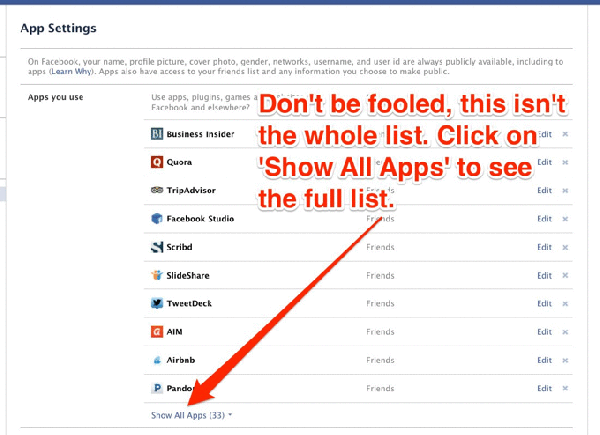The image size is (600, 435).
Task: Edit Quora app settings
Action: (x=545, y=162)
